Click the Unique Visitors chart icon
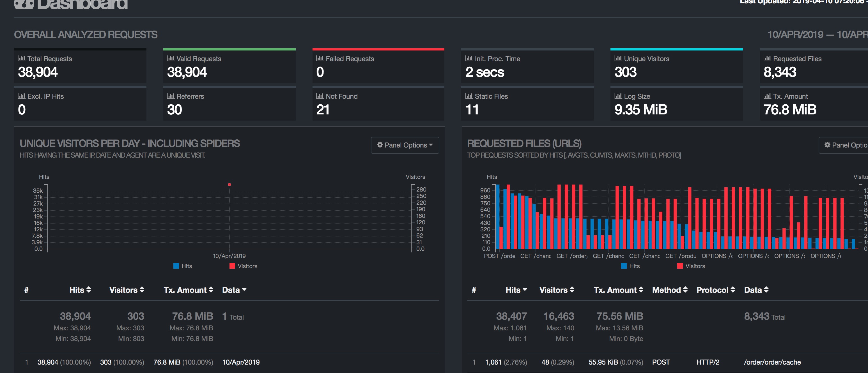 pyautogui.click(x=618, y=58)
